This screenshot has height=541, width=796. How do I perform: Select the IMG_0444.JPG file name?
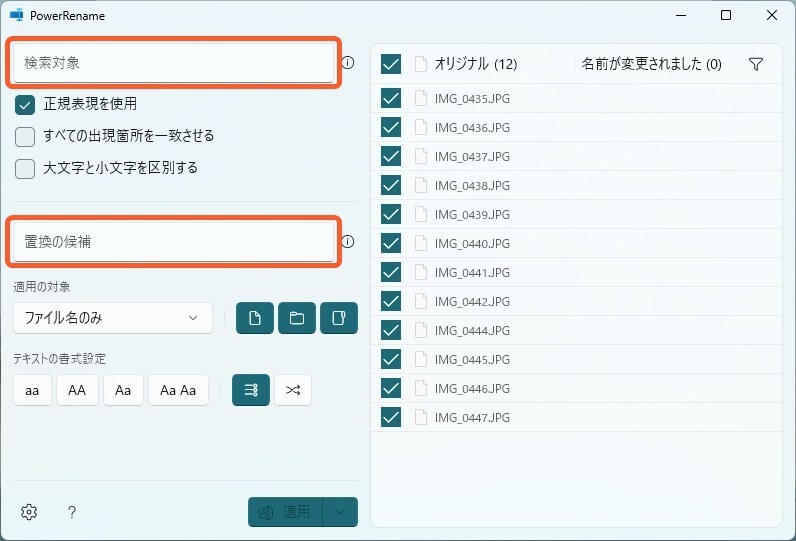tap(472, 331)
